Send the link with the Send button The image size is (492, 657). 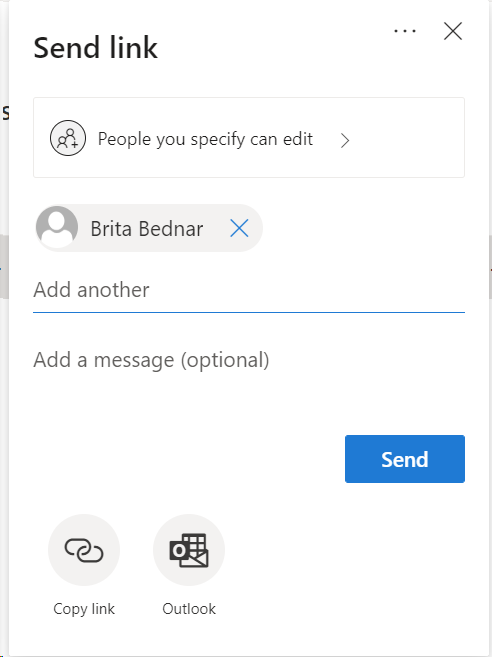coord(405,459)
